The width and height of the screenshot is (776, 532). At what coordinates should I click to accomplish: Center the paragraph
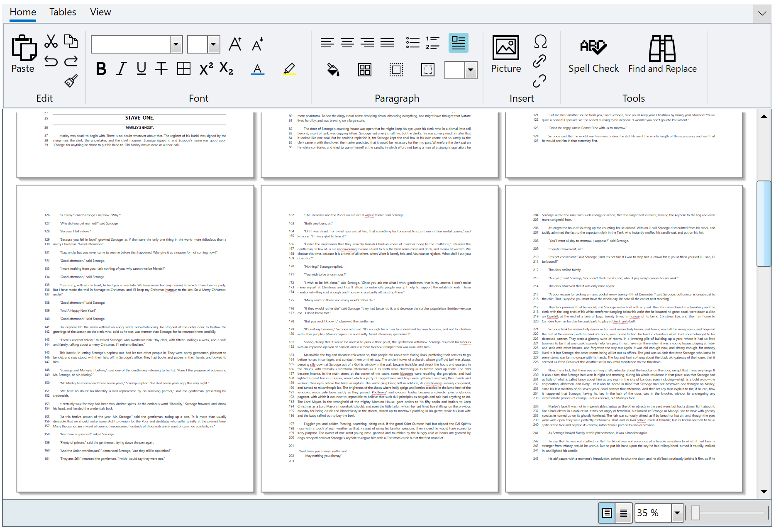click(347, 43)
